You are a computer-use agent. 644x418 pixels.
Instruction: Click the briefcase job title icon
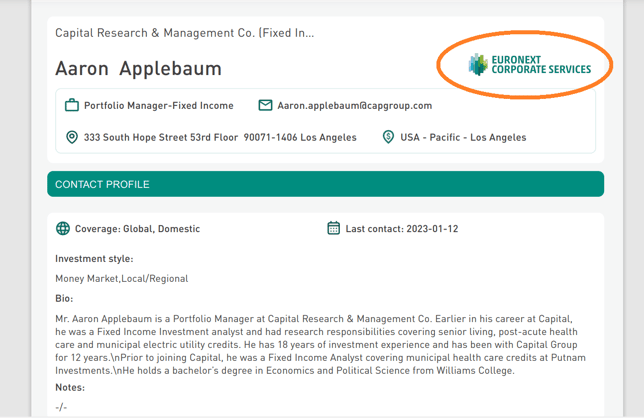click(x=72, y=105)
